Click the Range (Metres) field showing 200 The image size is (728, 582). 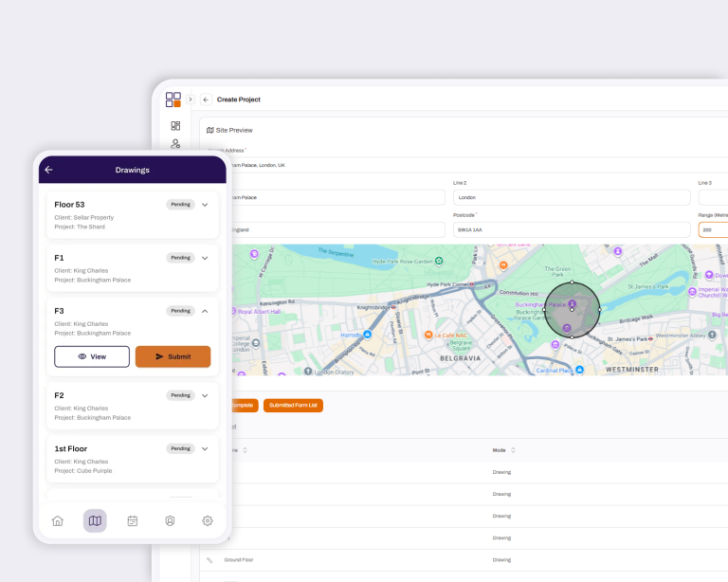pos(713,229)
